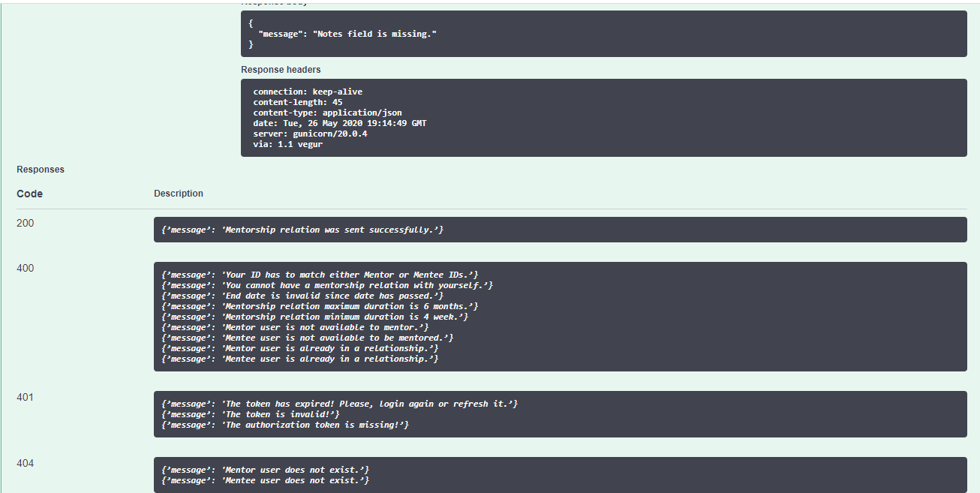The image size is (980, 493).
Task: Select the 400 response code
Action: pyautogui.click(x=26, y=269)
